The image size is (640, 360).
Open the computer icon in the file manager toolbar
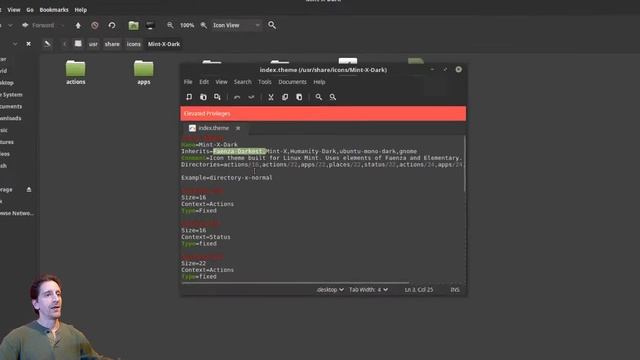(x=150, y=25)
